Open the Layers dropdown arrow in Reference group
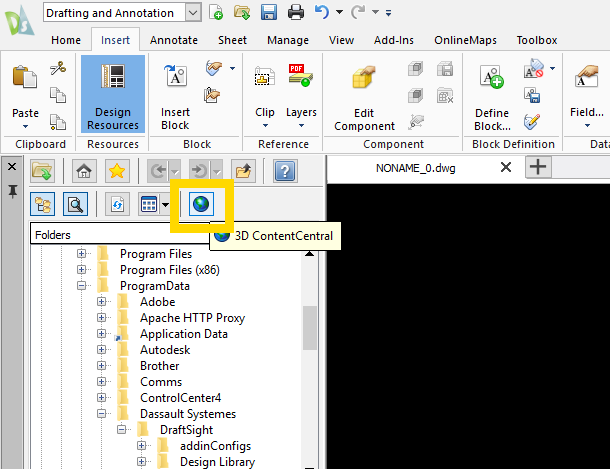The image size is (610, 469). (x=301, y=126)
